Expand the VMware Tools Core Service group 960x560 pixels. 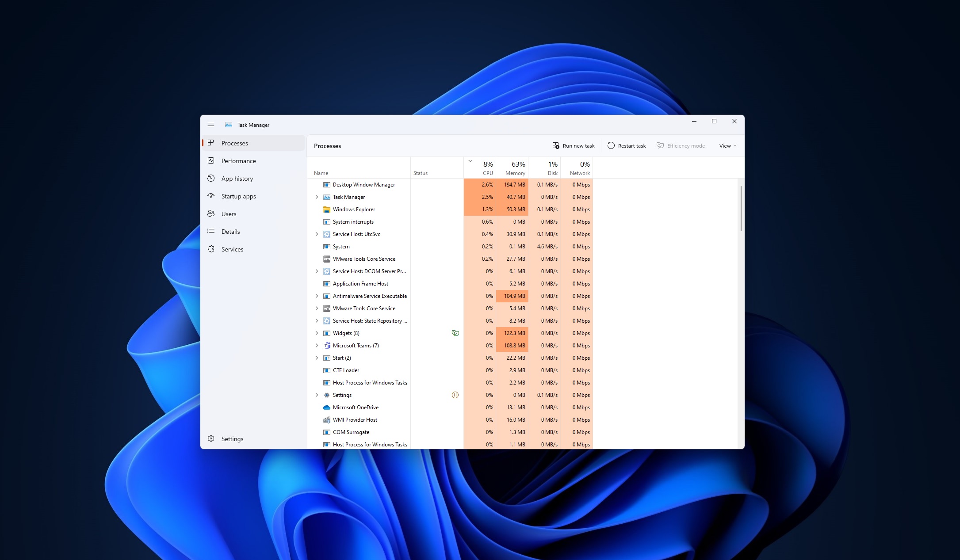316,308
